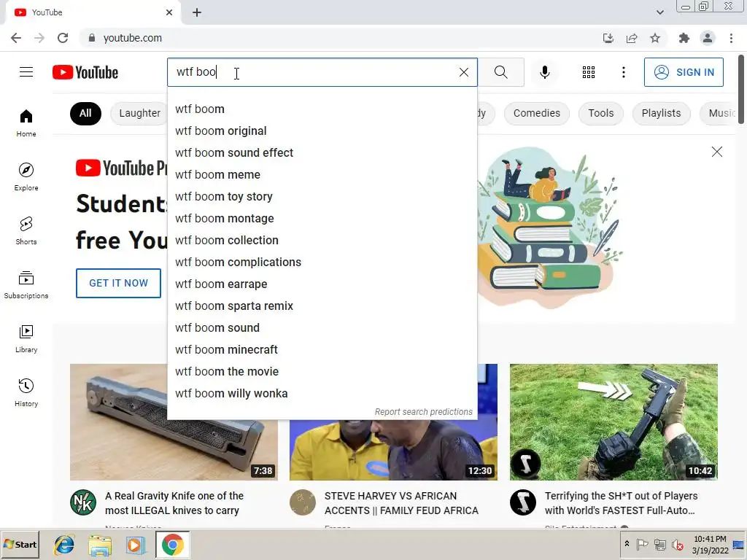Open Chrome profile avatar
747x560 pixels.
click(708, 38)
